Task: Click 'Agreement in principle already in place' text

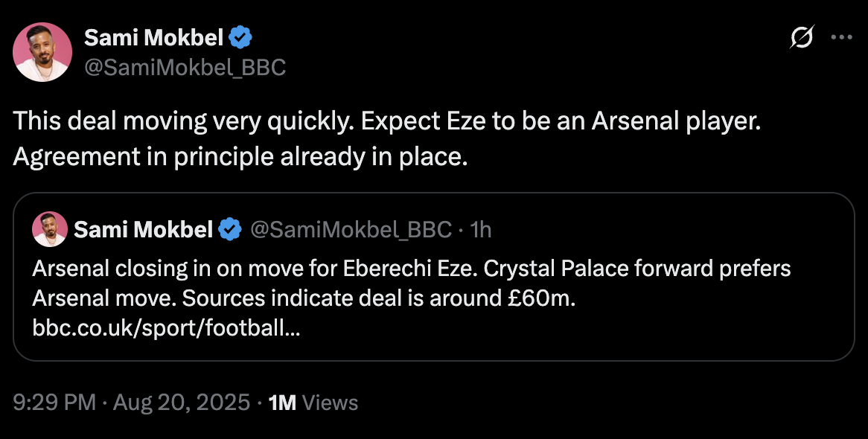Action: [x=241, y=157]
